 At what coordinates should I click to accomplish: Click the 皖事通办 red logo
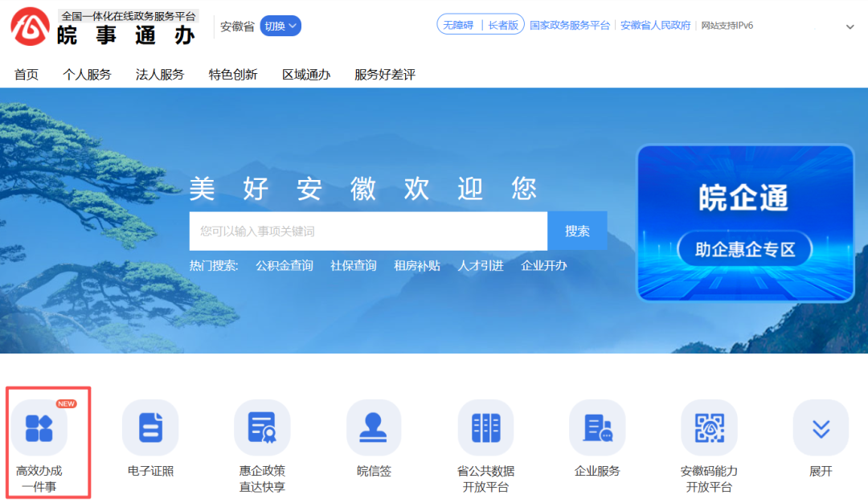click(30, 27)
